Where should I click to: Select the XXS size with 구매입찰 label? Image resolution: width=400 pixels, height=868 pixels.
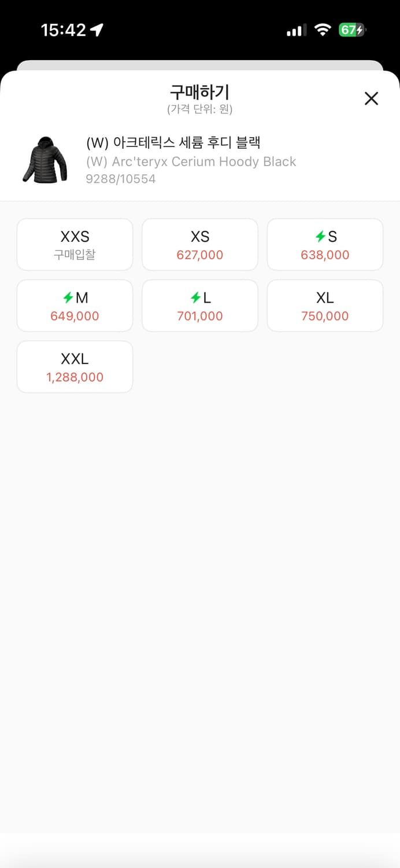coord(75,244)
